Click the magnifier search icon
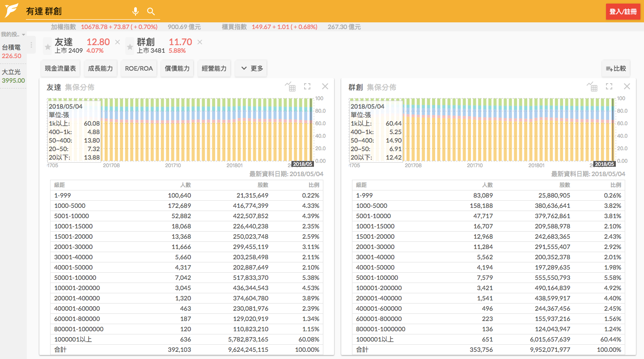The width and height of the screenshot is (644, 359). [151, 12]
